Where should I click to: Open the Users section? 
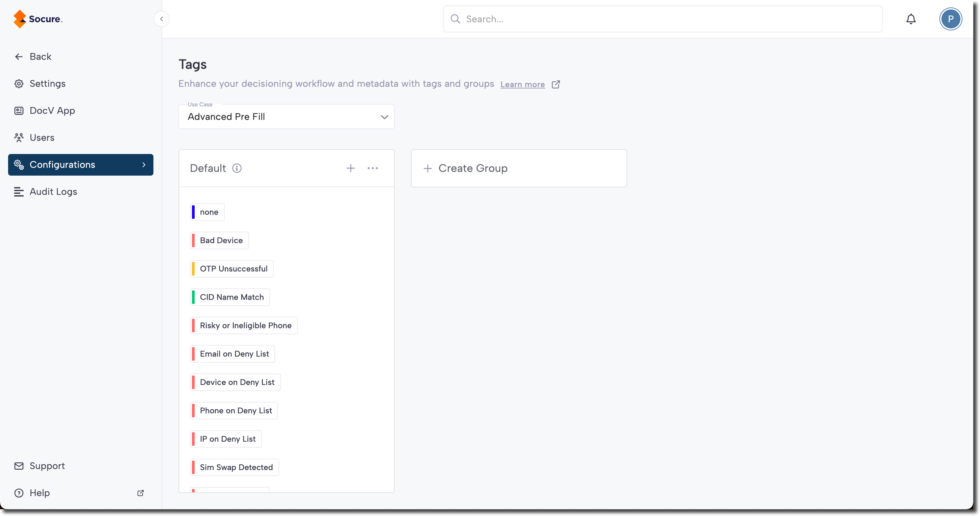(42, 138)
